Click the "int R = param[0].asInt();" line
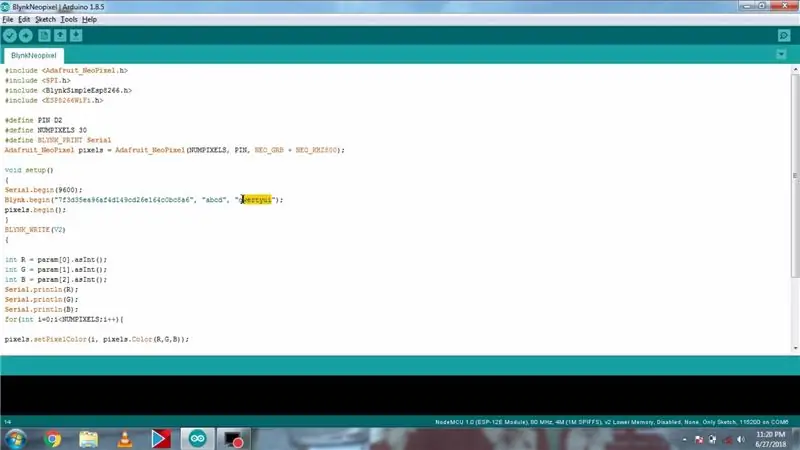This screenshot has width=800, height=450. point(56,260)
